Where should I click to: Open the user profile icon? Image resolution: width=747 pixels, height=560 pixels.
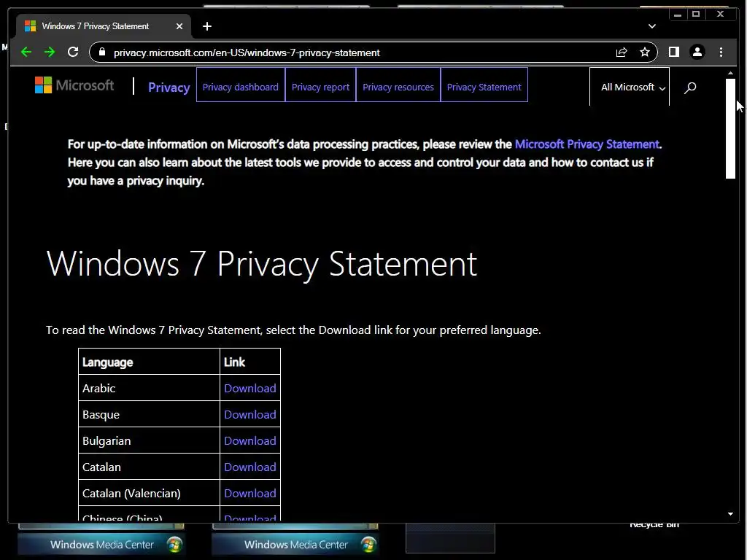tap(697, 52)
